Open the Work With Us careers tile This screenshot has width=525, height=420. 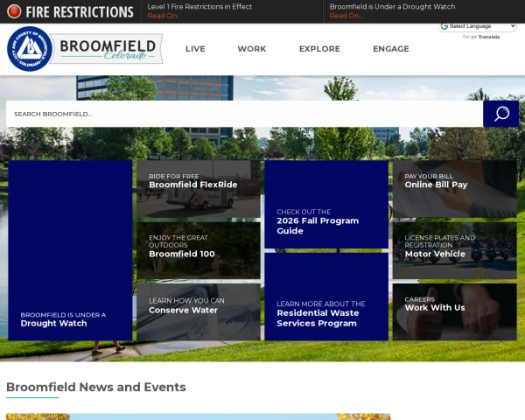[x=455, y=312]
